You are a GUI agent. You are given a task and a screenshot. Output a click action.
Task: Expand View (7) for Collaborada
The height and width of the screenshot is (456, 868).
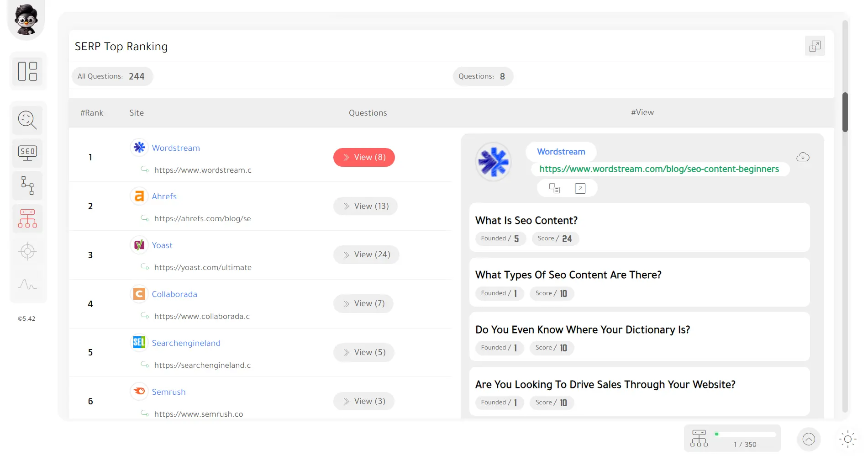(x=363, y=303)
